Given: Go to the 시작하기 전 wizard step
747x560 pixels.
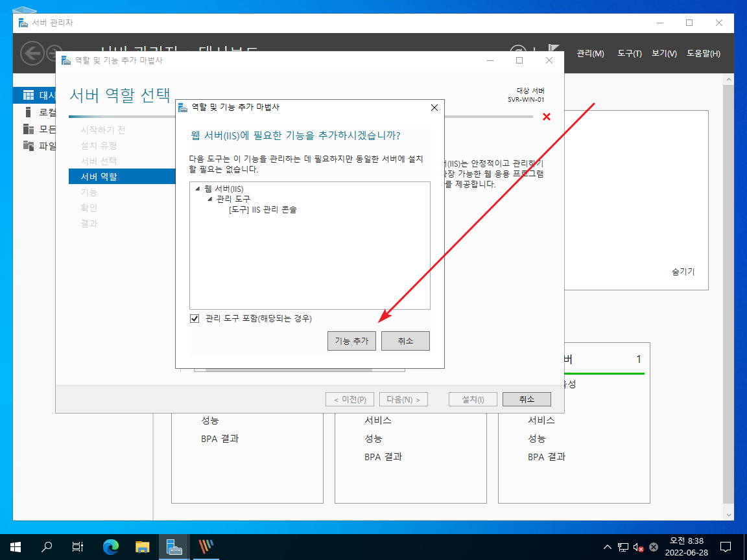Looking at the screenshot, I should [x=103, y=130].
